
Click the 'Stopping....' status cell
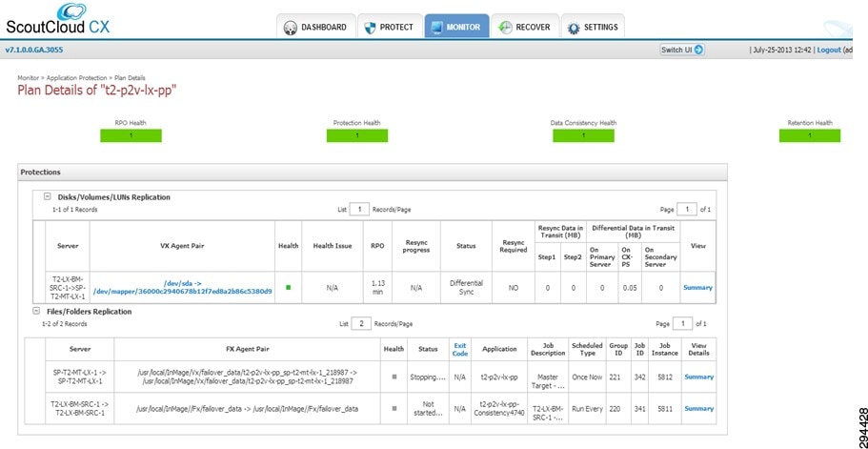[428, 378]
